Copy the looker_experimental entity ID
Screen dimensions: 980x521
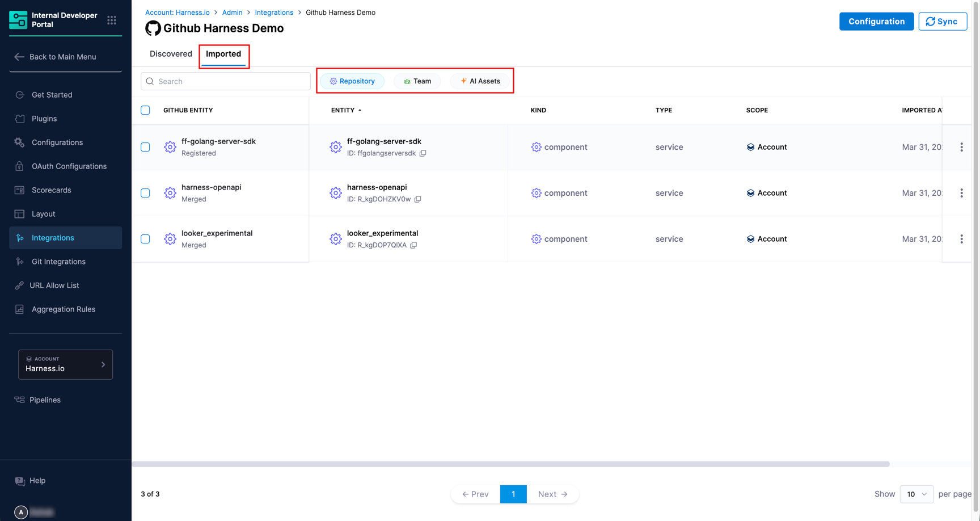(x=413, y=245)
